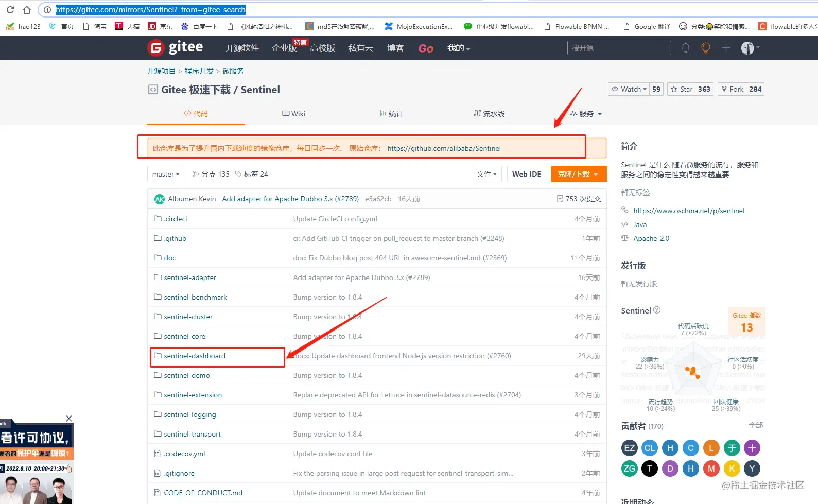Open the sentinel-benchmark folder
818x504 pixels.
[x=196, y=297]
